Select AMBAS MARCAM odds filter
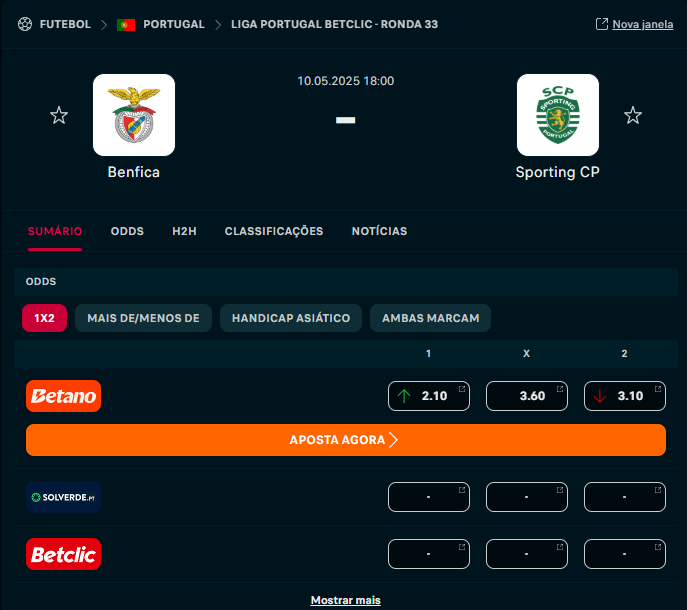687x610 pixels. (x=430, y=318)
